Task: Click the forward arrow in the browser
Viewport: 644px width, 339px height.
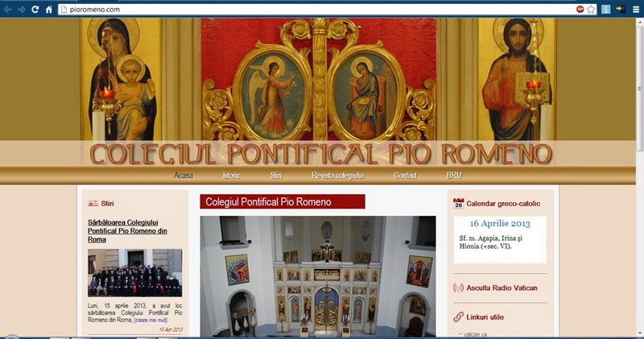Action: [x=22, y=9]
